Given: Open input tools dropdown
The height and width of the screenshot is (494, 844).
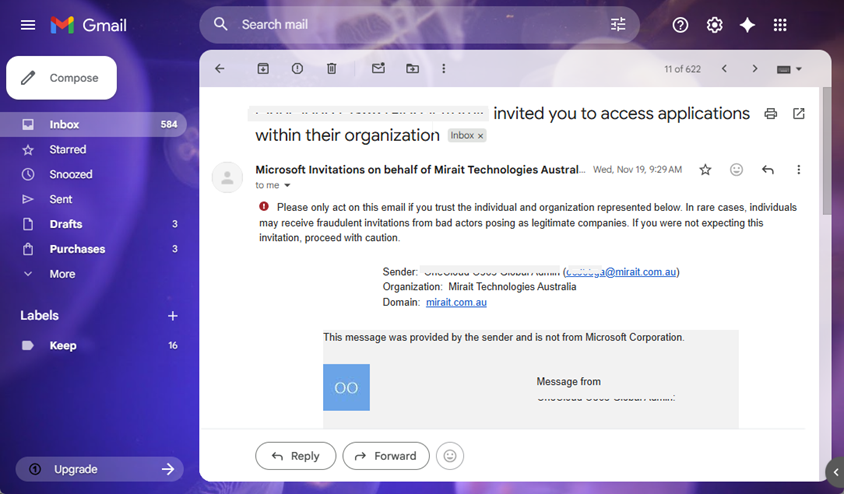Looking at the screenshot, I should click(789, 69).
